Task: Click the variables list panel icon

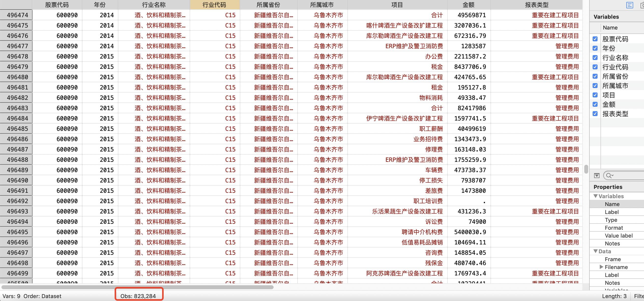Action: (629, 5)
